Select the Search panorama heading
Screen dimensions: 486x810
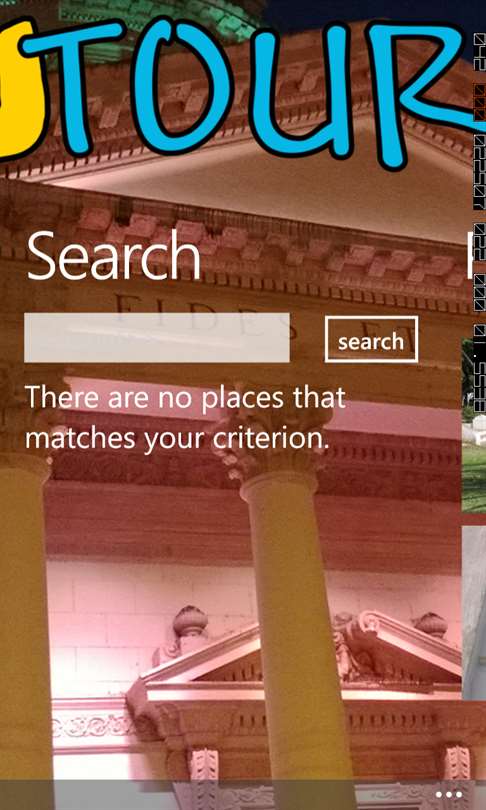pyautogui.click(x=114, y=256)
